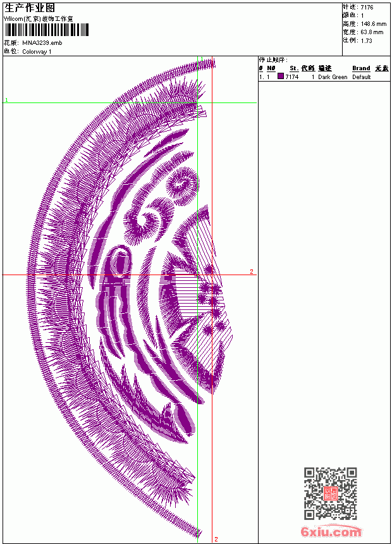This screenshot has height=544, width=392.
Task: Select the Dark Green thread row description
Action: point(333,77)
